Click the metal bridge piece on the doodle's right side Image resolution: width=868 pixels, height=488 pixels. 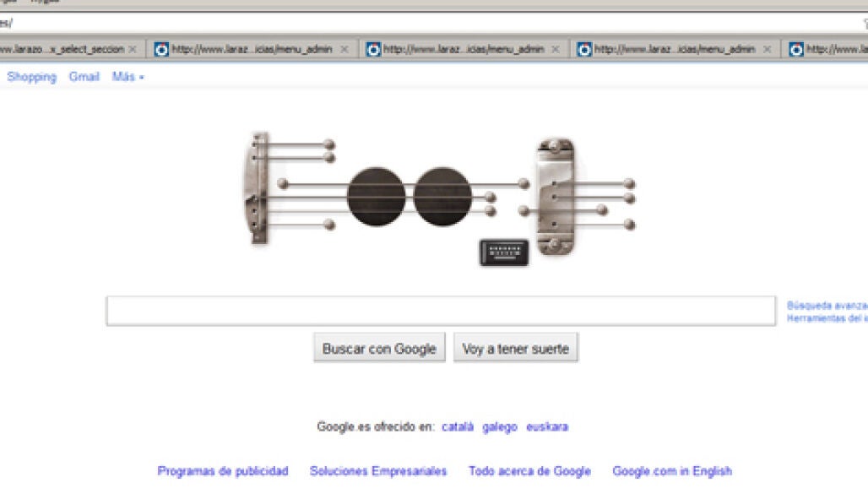556,197
